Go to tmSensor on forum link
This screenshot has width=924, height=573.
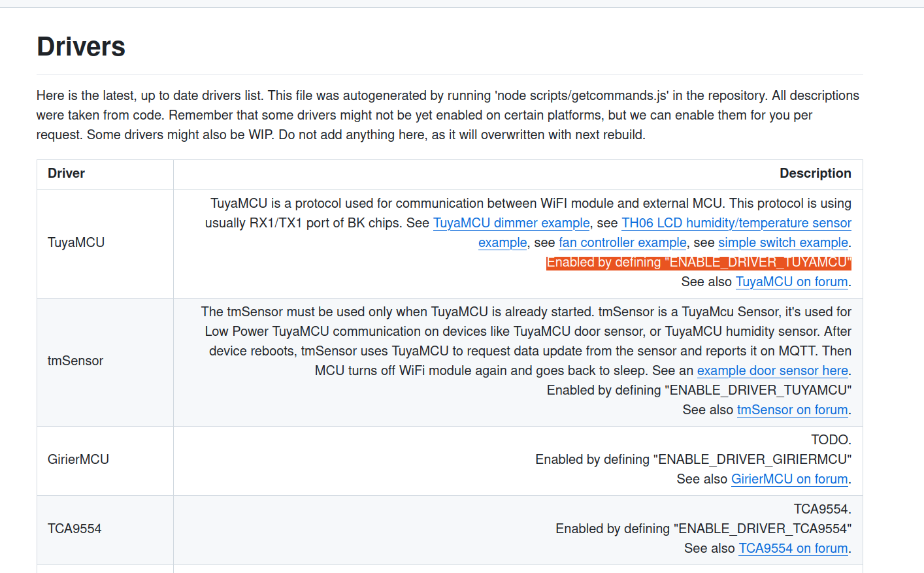(x=792, y=410)
